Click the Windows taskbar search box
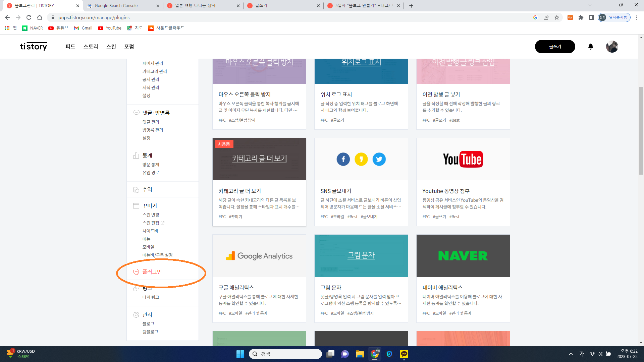 pyautogui.click(x=285, y=354)
